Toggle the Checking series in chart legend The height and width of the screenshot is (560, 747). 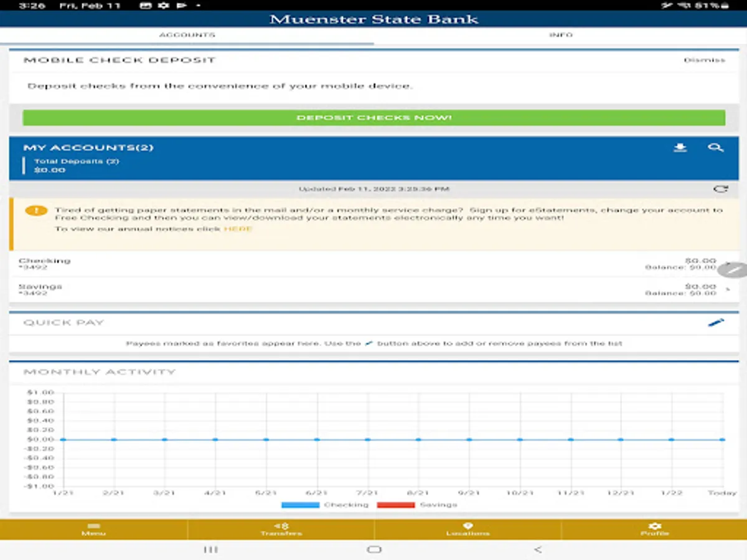[324, 505]
